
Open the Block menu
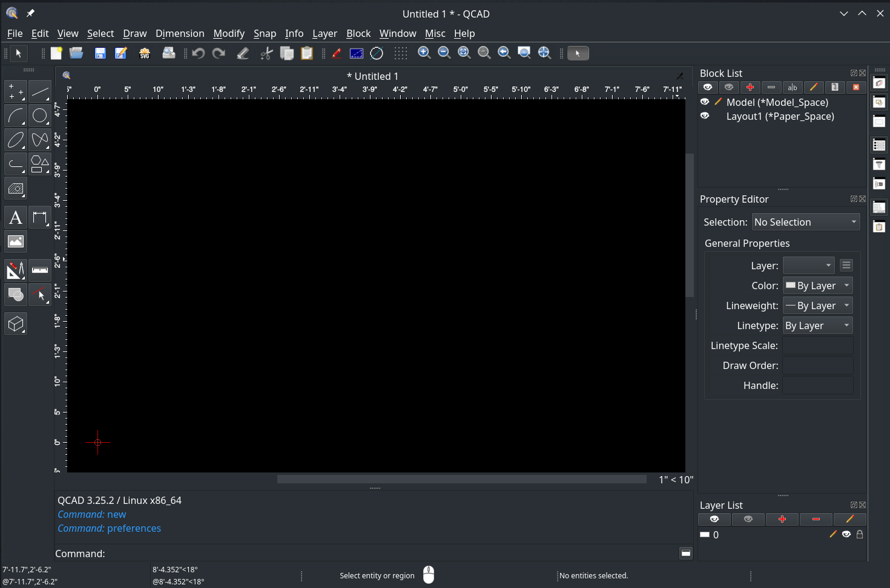358,33
